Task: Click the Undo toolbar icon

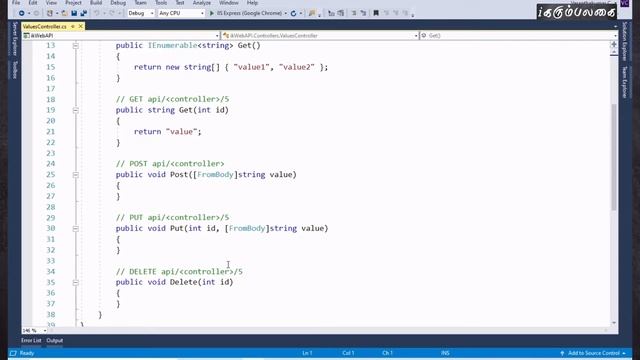Action: (x=97, y=13)
